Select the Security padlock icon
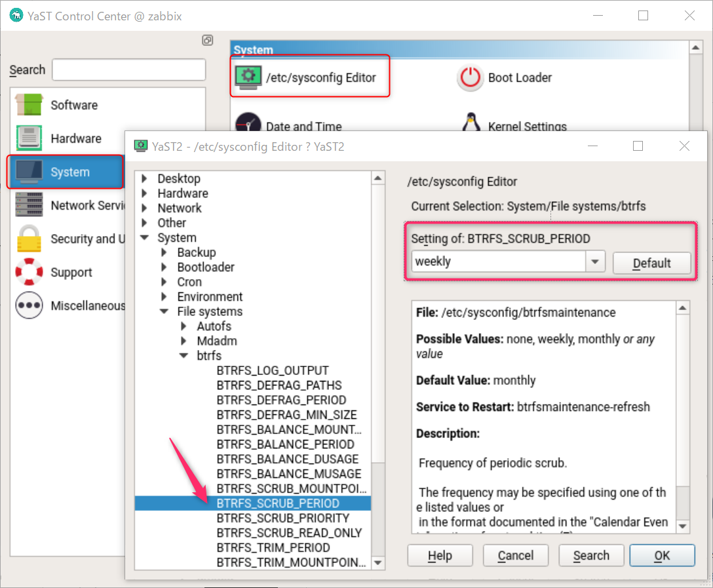 pos(29,239)
